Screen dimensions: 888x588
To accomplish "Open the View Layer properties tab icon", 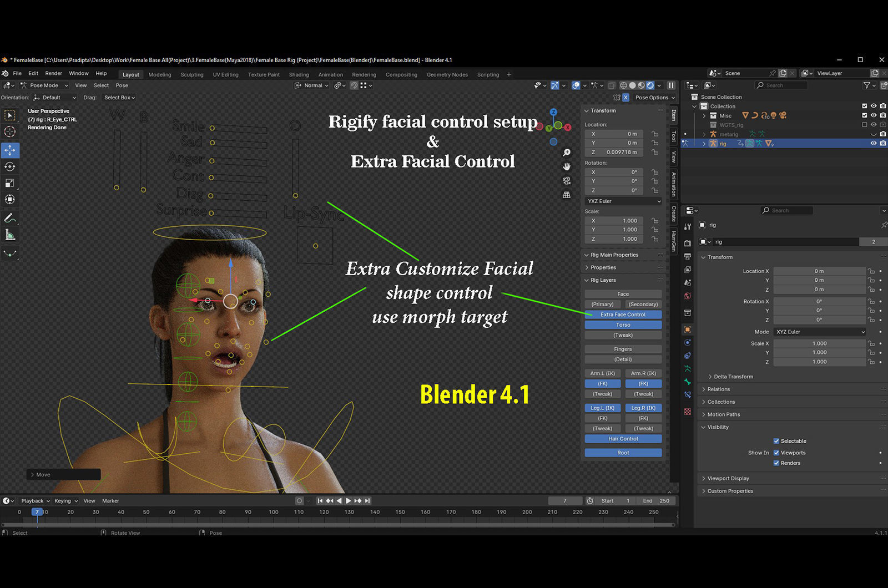I will (688, 270).
